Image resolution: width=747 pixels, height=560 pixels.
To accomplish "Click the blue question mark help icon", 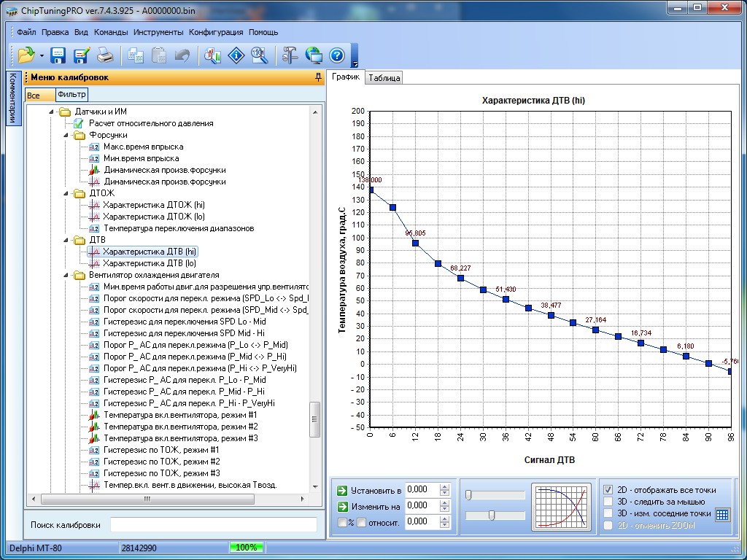I will 336,55.
